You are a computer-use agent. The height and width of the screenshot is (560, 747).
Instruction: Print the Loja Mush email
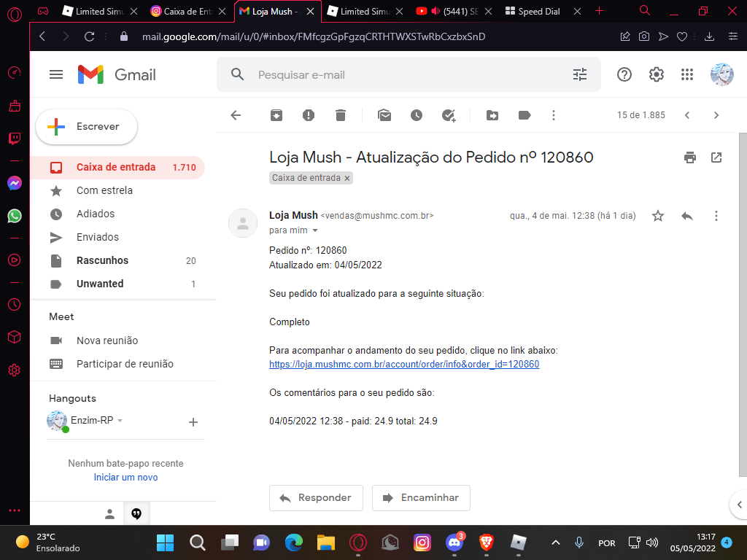690,157
